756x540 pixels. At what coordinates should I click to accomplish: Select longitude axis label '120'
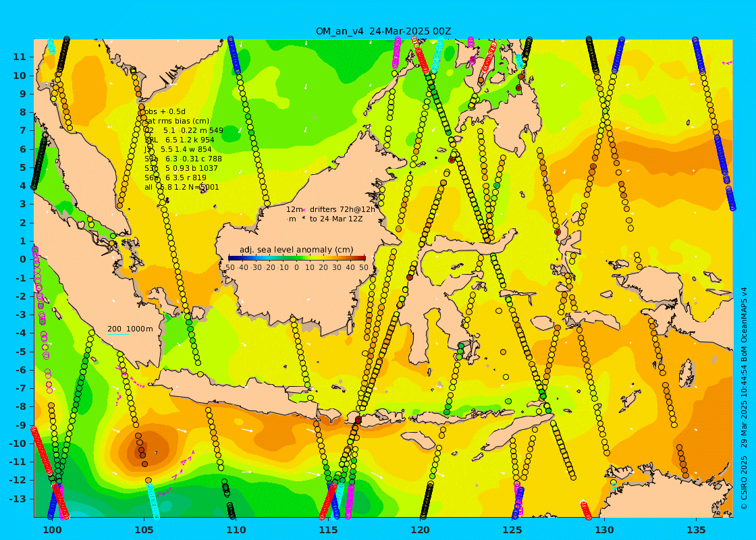coord(420,529)
